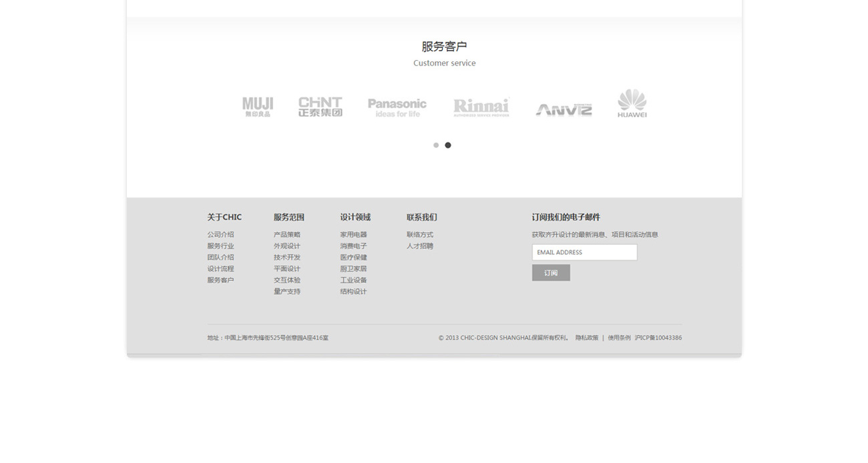Open the 结构设计 link
The height and width of the screenshot is (463, 868).
pos(353,292)
